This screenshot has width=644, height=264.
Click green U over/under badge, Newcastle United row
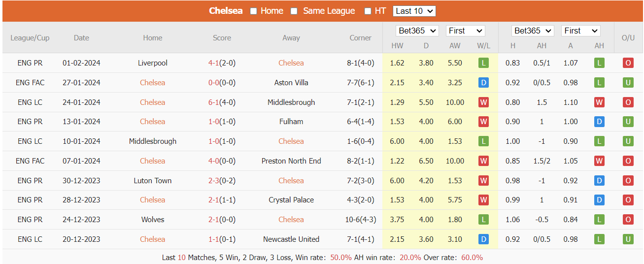pos(628,239)
